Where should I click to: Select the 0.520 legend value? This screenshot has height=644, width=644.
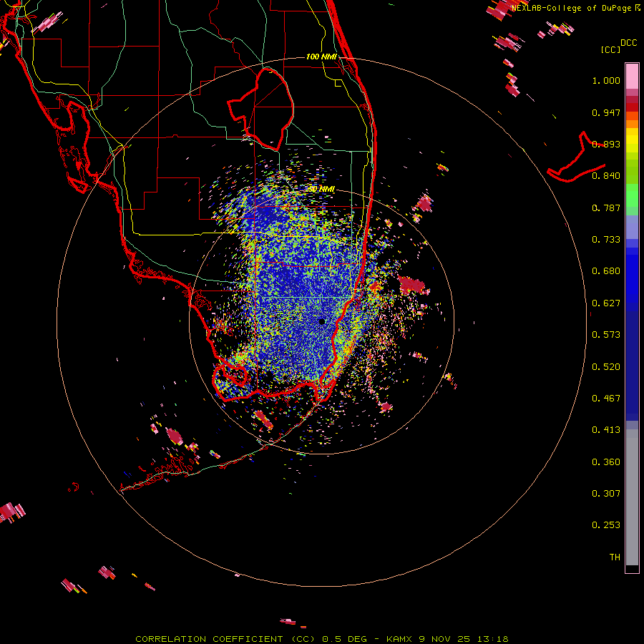point(606,367)
